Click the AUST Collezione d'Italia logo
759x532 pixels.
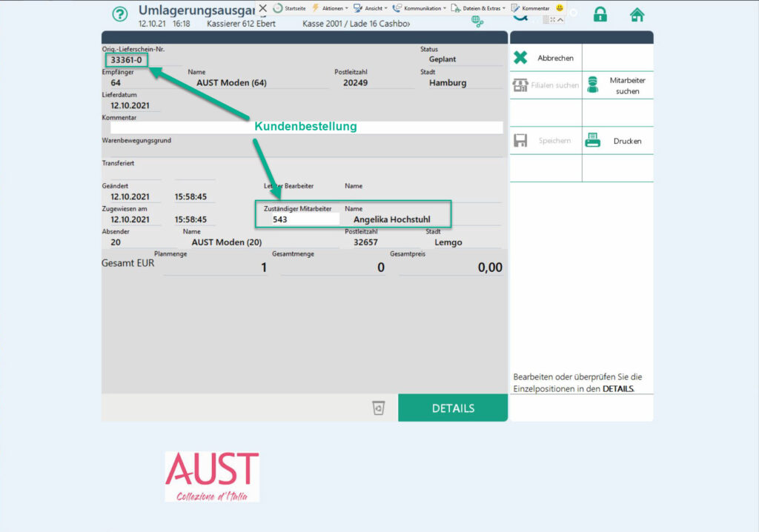(212, 476)
